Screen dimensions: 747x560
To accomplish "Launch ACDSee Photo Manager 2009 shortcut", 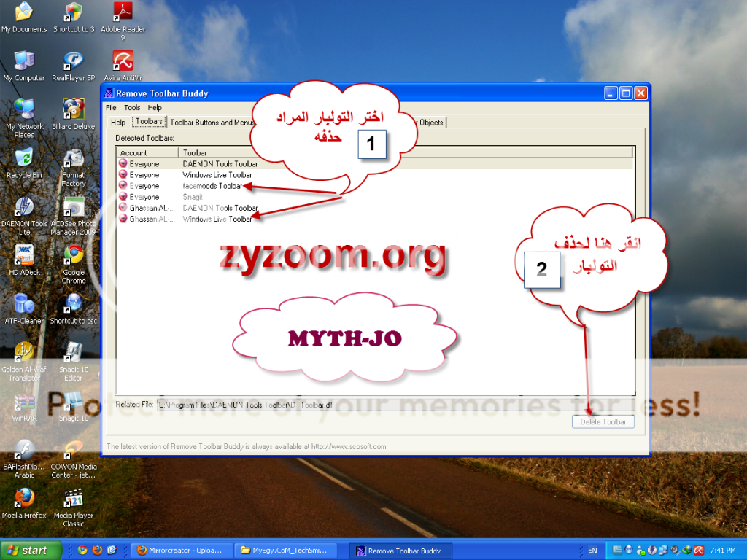I will 74,217.
